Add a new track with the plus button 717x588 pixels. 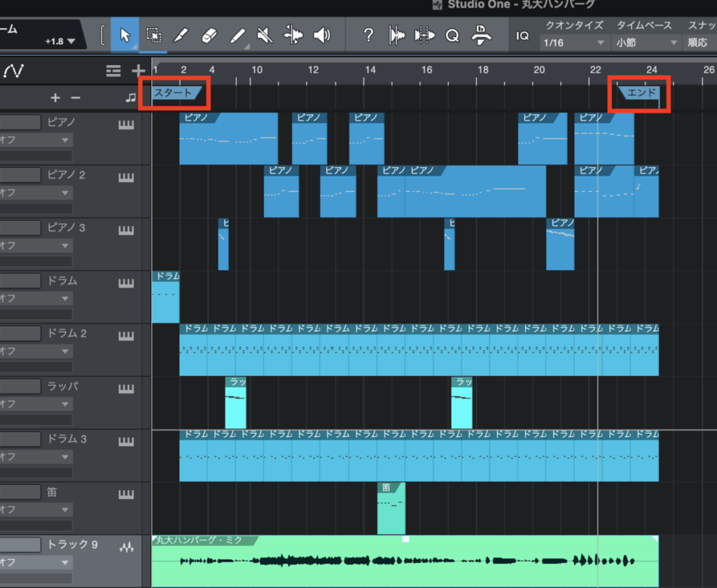point(138,71)
